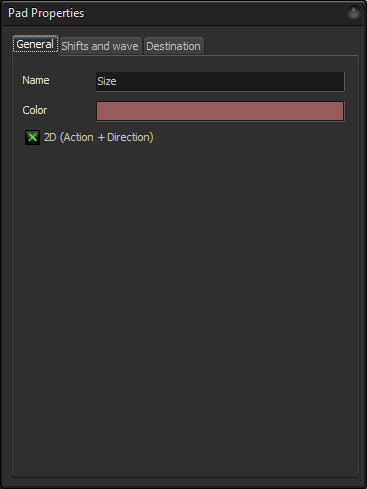This screenshot has height=489, width=367.
Task: Click the 2D (Action + Direction) label text
Action: 99,137
